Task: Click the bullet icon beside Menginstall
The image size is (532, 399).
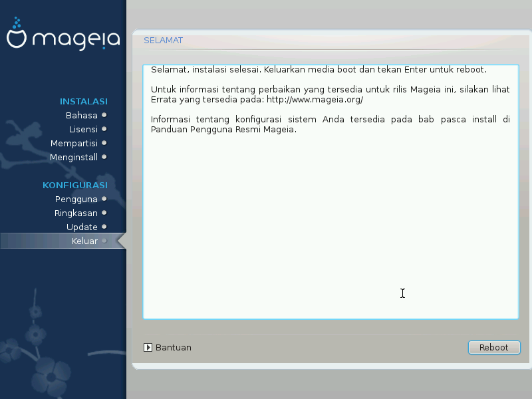Action: coord(104,157)
